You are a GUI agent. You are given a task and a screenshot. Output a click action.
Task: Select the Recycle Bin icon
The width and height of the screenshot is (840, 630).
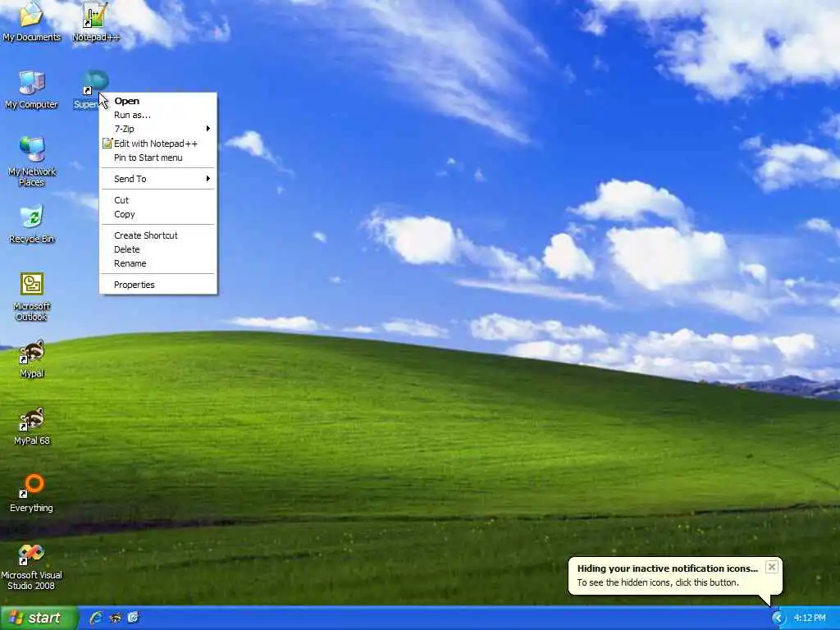click(x=32, y=225)
